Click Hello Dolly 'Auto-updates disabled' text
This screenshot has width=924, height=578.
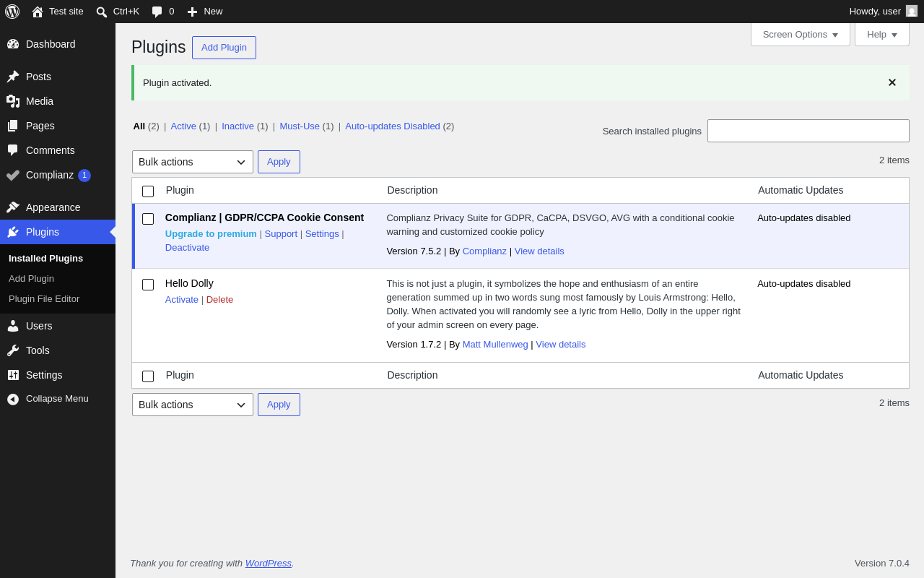(x=804, y=283)
